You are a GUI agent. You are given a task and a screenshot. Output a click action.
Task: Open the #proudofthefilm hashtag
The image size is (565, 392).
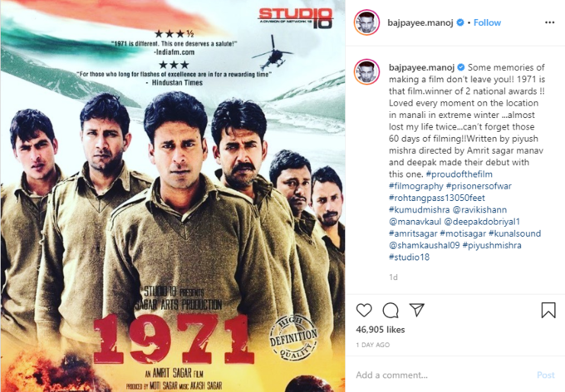459,174
